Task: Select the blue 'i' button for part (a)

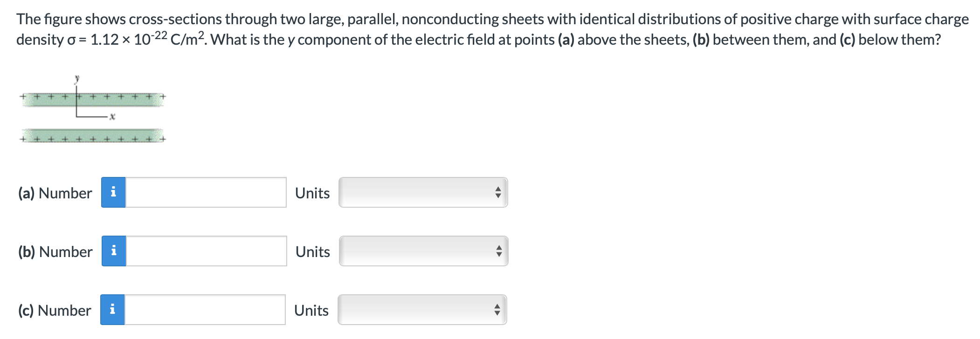Action: pos(113,193)
